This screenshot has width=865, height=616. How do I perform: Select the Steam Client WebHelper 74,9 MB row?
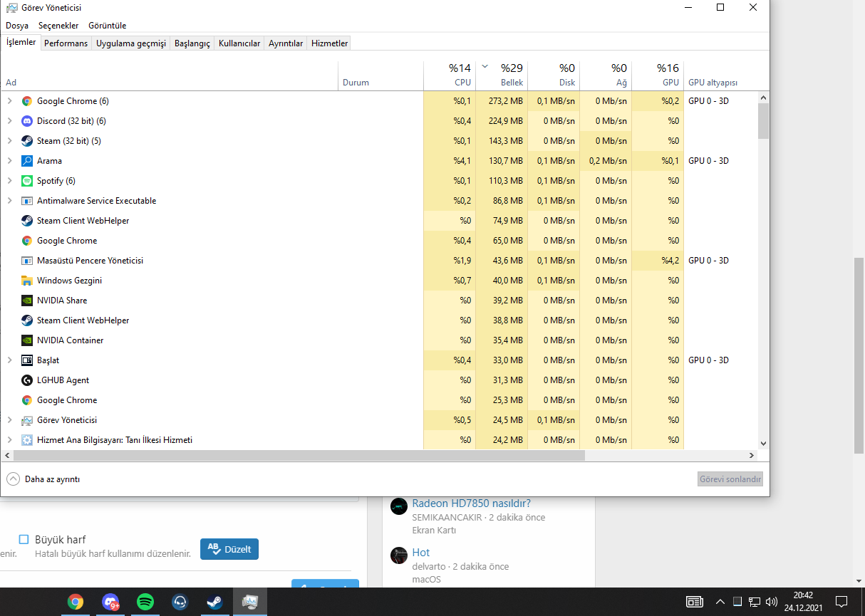(379, 221)
